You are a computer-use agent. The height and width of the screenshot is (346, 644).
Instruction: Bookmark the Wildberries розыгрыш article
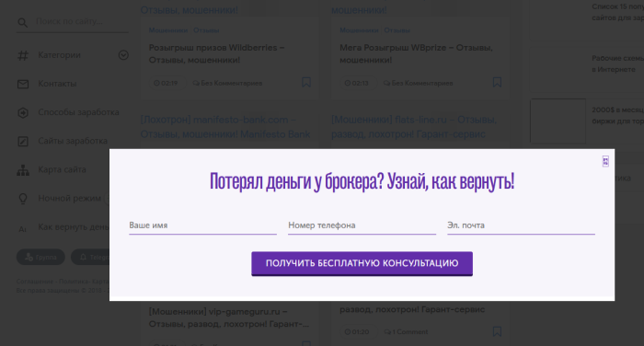306,82
